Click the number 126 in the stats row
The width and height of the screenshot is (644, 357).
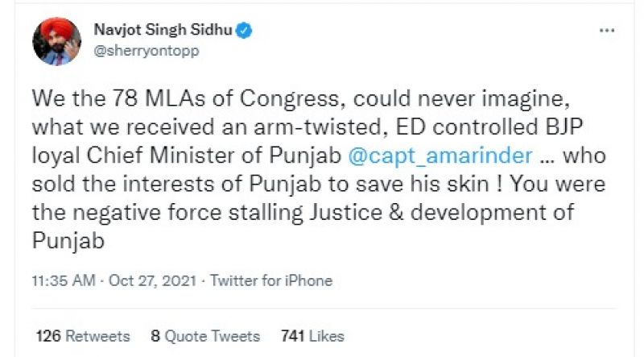[x=48, y=335]
